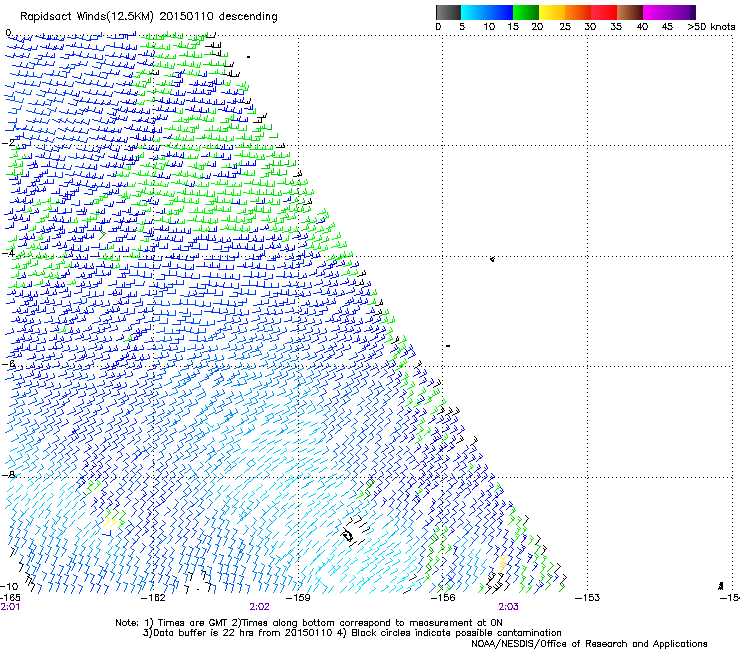The width and height of the screenshot is (740, 650).
Task: Click the green arrowhead barb left of -162 above -4
Action: point(103,234)
